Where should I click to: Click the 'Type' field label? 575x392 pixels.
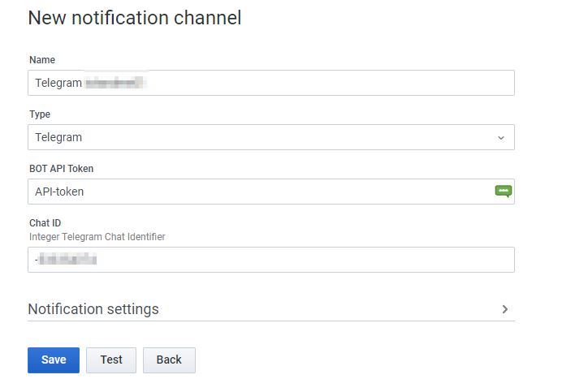[40, 114]
